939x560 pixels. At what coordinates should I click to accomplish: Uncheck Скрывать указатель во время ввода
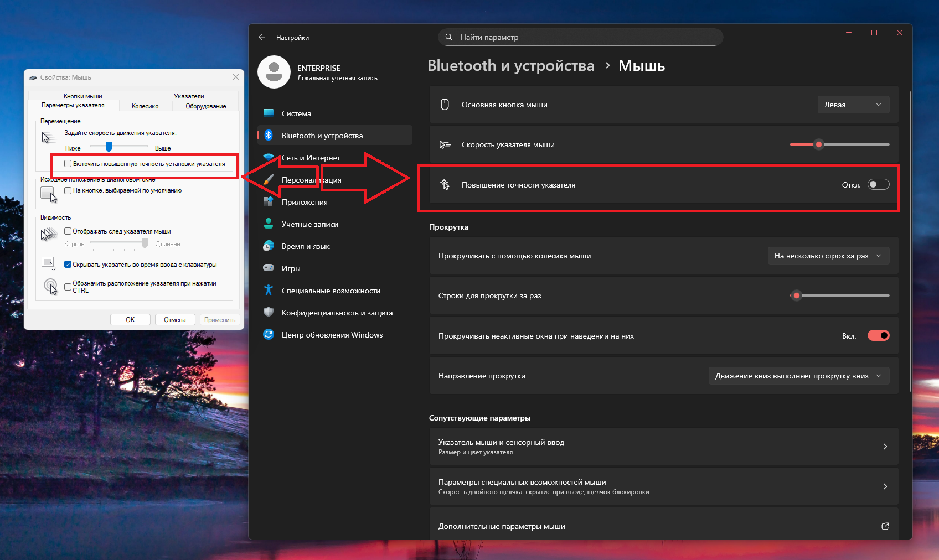click(68, 265)
